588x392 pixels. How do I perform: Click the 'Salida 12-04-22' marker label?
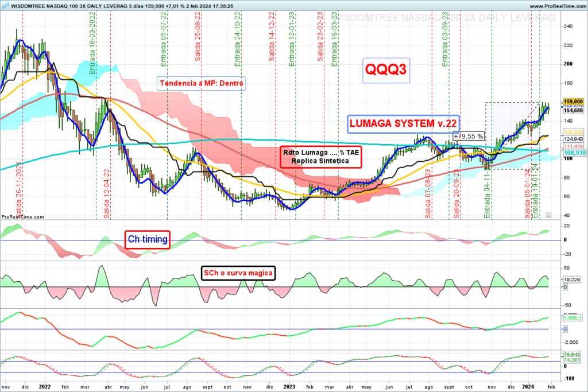[106, 194]
